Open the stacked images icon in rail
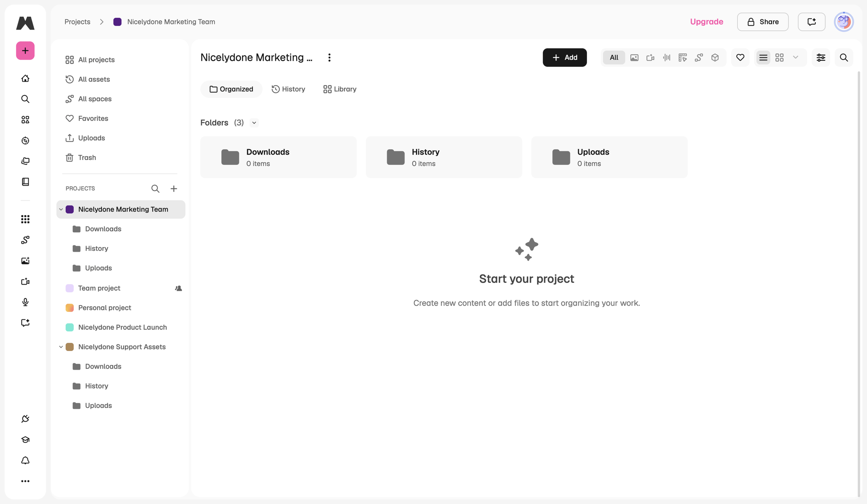 click(x=25, y=161)
